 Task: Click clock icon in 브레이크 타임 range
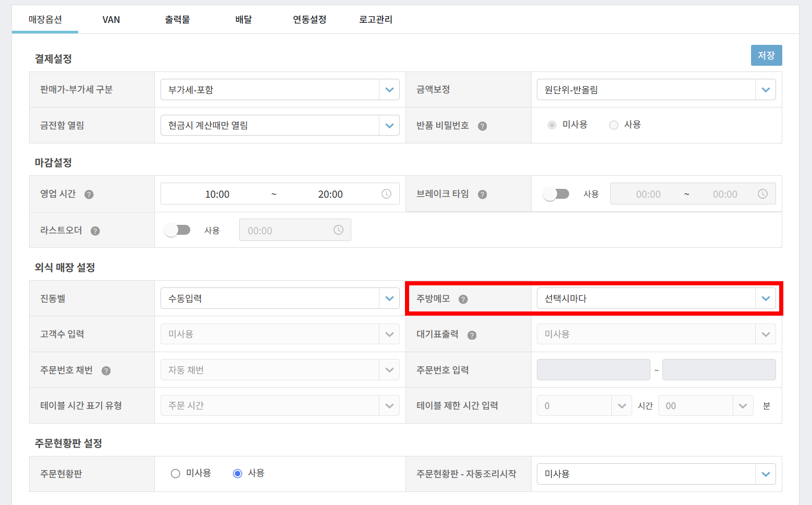click(762, 194)
